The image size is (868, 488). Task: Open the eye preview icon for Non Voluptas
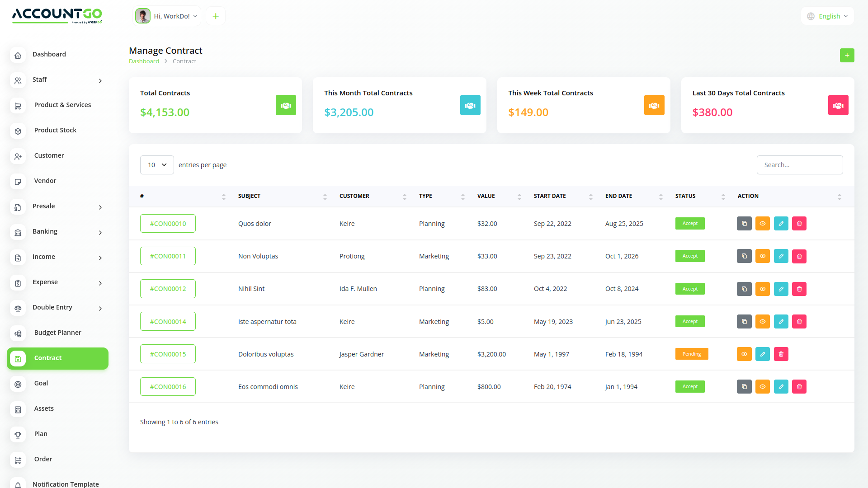(763, 256)
